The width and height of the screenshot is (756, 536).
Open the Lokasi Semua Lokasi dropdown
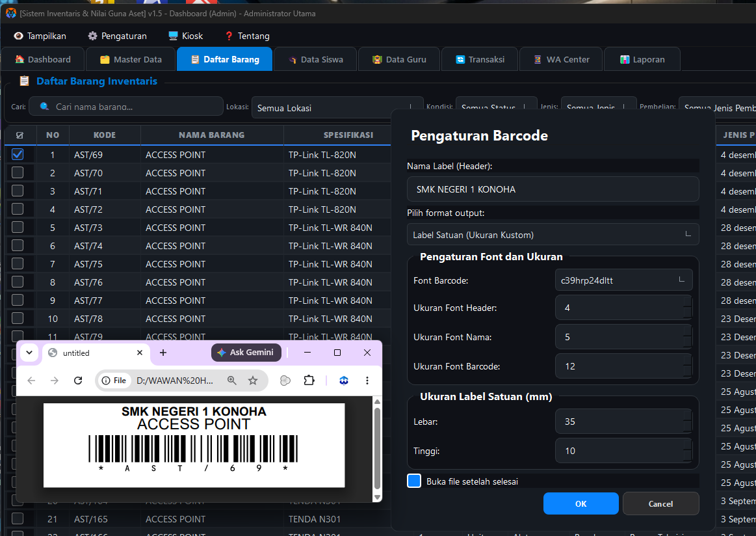(x=337, y=107)
